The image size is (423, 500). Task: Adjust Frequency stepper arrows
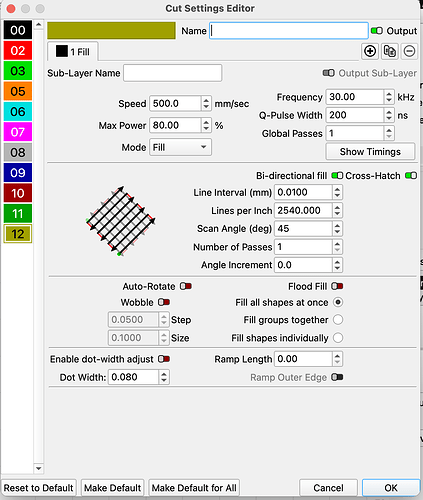389,97
